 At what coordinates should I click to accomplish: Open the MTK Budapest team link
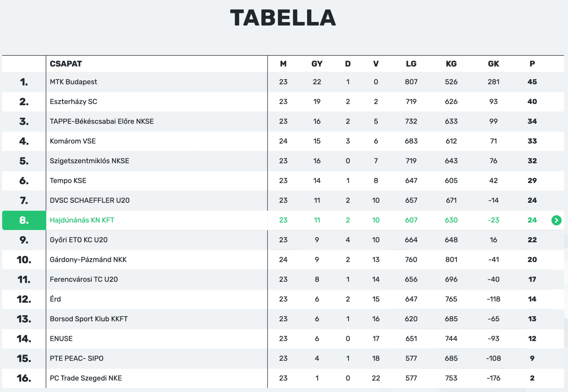pyautogui.click(x=73, y=82)
